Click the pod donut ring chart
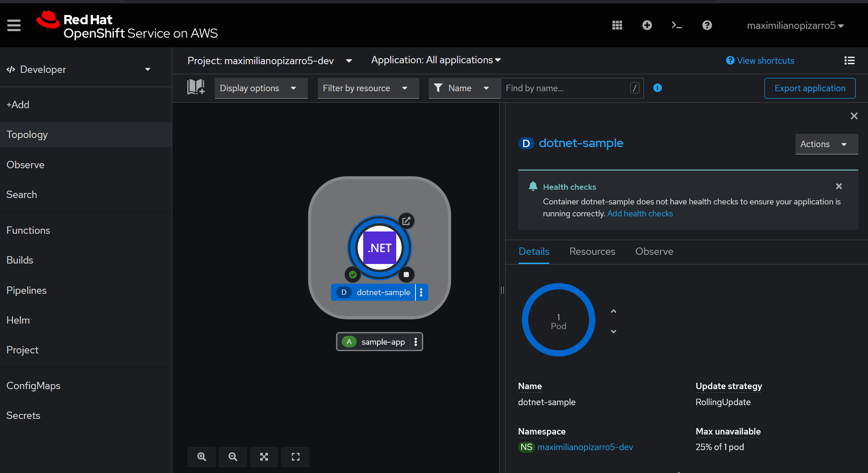Viewport: 868px width, 473px height. click(x=558, y=320)
